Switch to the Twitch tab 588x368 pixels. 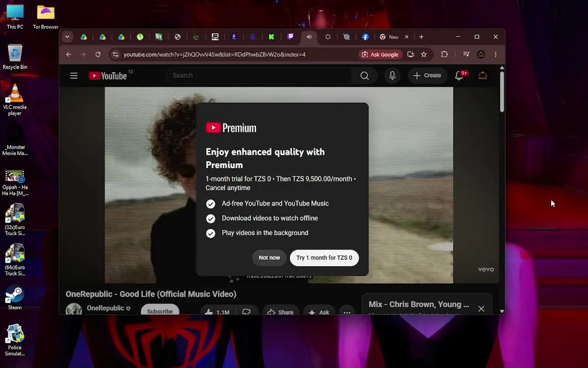point(290,37)
